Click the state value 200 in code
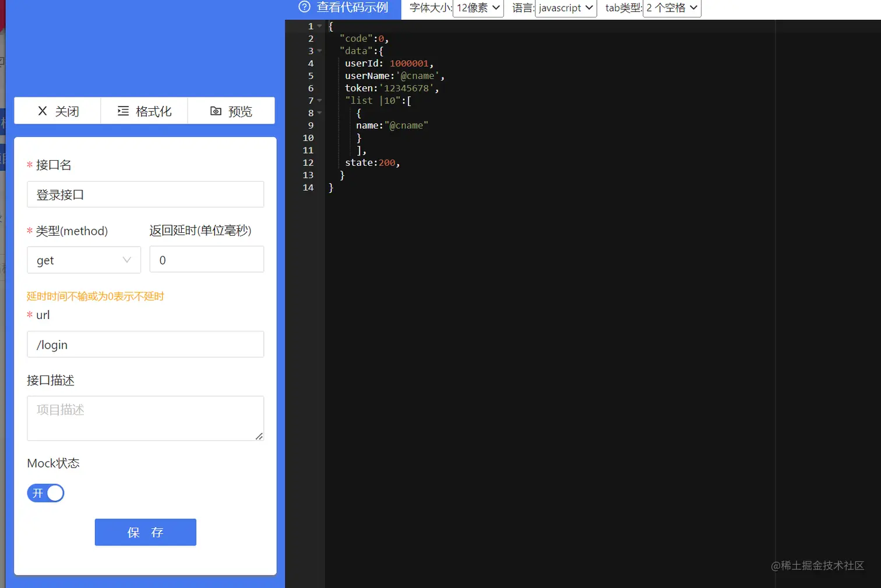Viewport: 881px width, 588px height. pos(387,163)
